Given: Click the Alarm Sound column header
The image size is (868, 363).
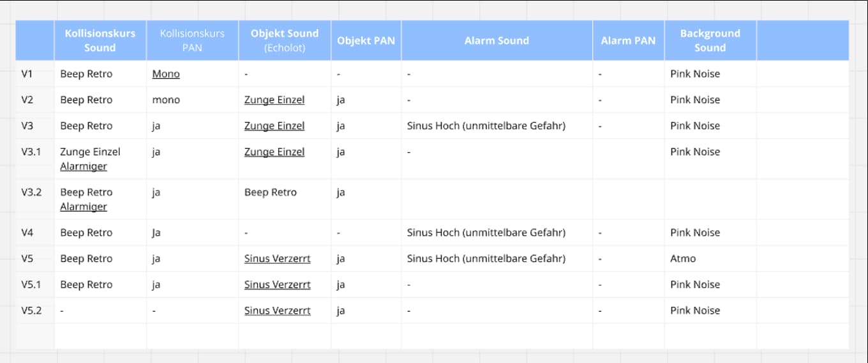Looking at the screenshot, I should click(x=497, y=40).
